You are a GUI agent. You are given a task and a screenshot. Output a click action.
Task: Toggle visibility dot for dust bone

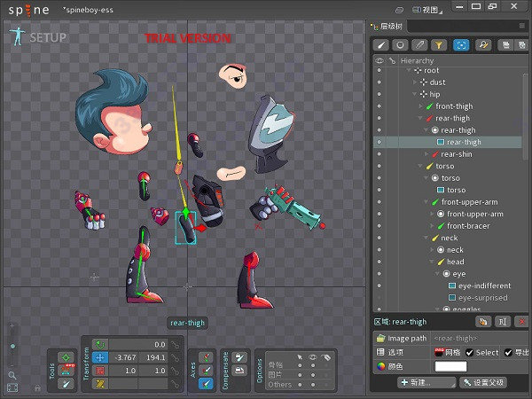(379, 82)
